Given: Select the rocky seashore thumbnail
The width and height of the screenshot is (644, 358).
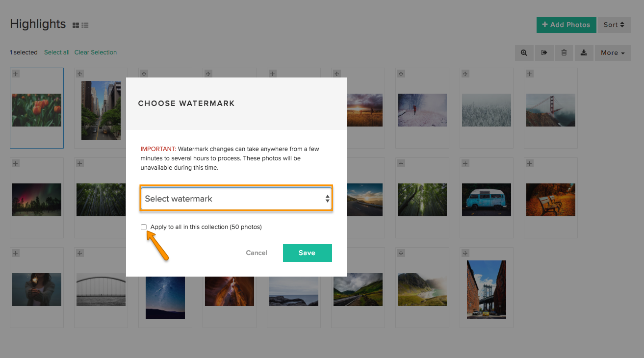Looking at the screenshot, I should [294, 291].
